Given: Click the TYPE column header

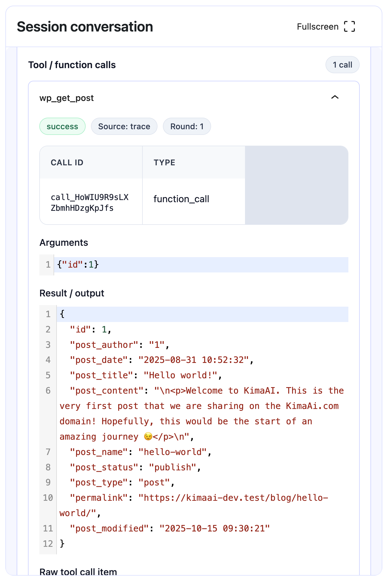Looking at the screenshot, I should 164,163.
